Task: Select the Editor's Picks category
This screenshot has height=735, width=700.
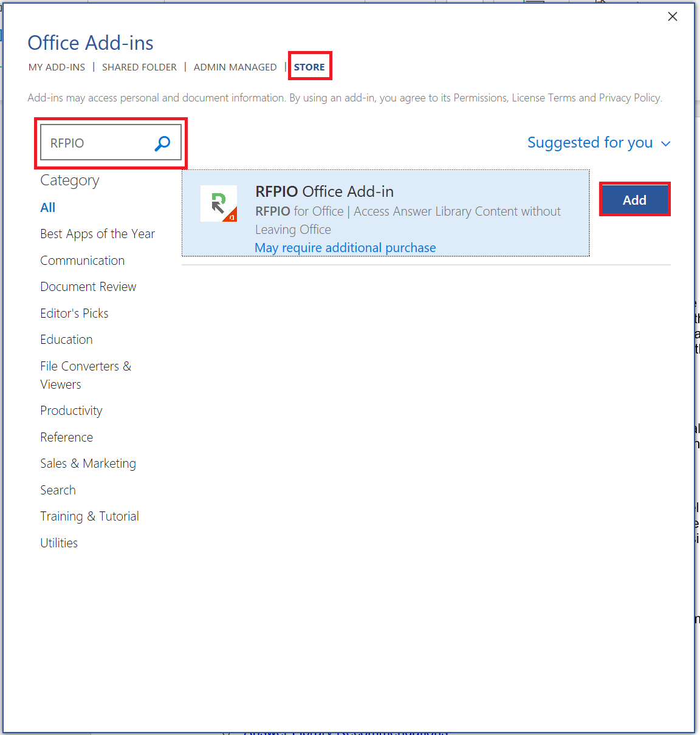Action: pos(74,313)
